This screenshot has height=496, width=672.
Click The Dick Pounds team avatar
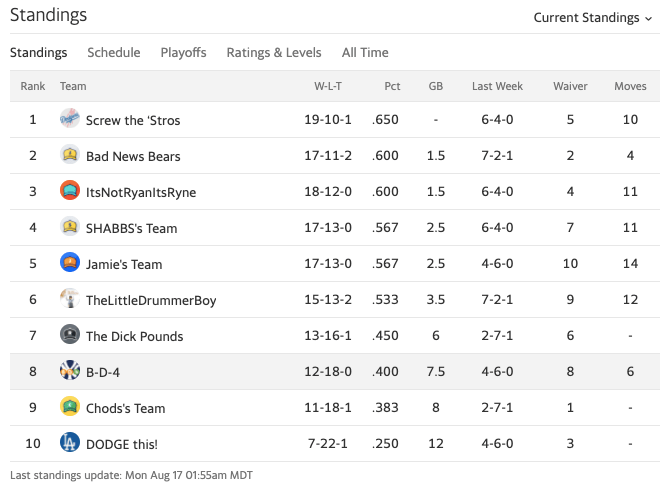[70, 335]
